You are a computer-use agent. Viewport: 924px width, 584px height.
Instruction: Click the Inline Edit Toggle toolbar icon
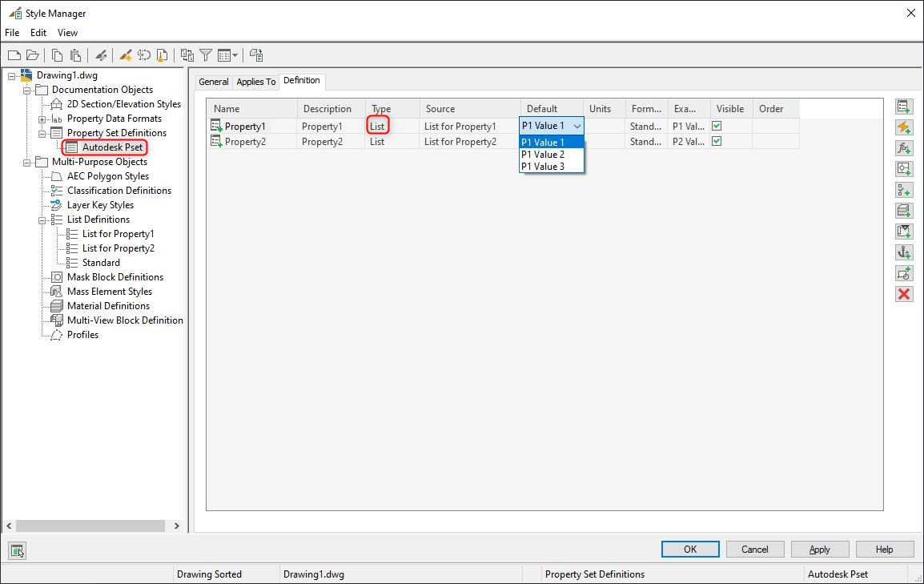click(255, 55)
